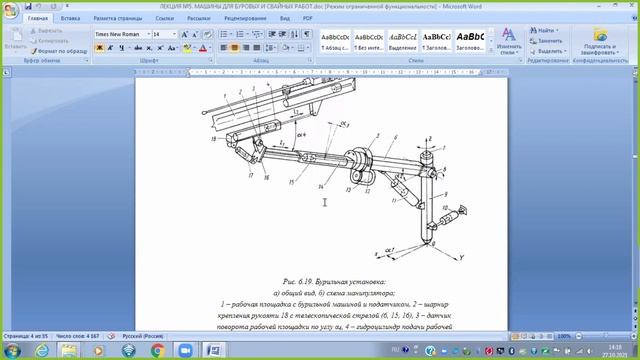Open shading color dropdown
The image size is (640, 360).
click(x=293, y=48)
